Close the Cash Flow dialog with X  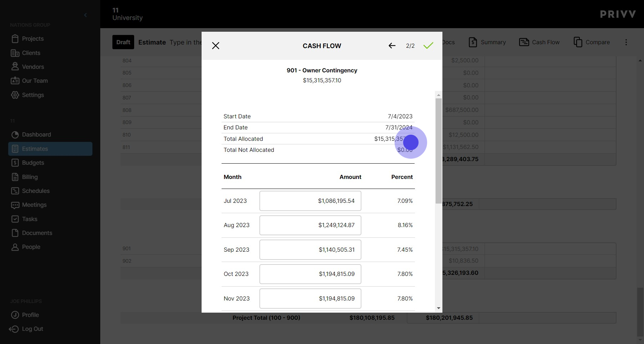point(215,46)
